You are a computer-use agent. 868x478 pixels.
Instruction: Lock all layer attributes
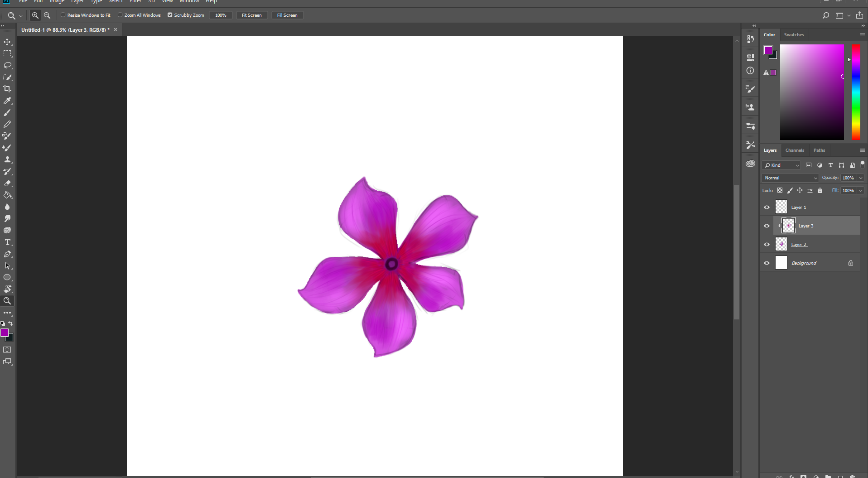pos(820,190)
